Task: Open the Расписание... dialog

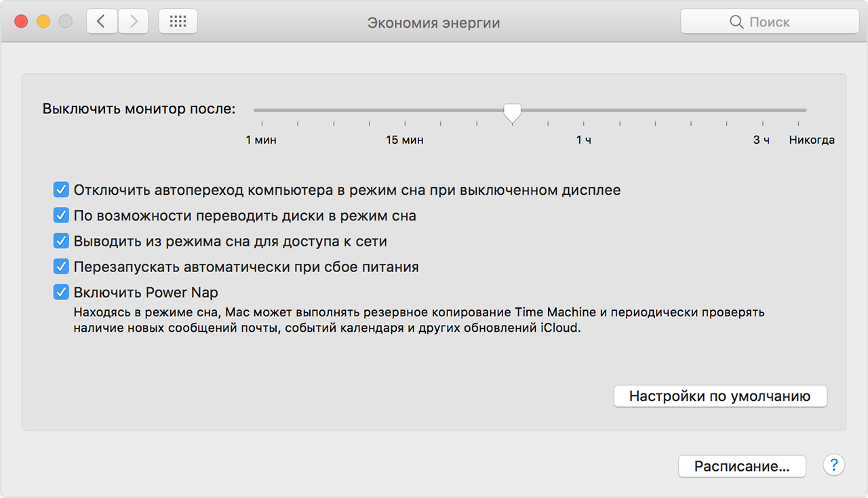Action: click(x=742, y=467)
